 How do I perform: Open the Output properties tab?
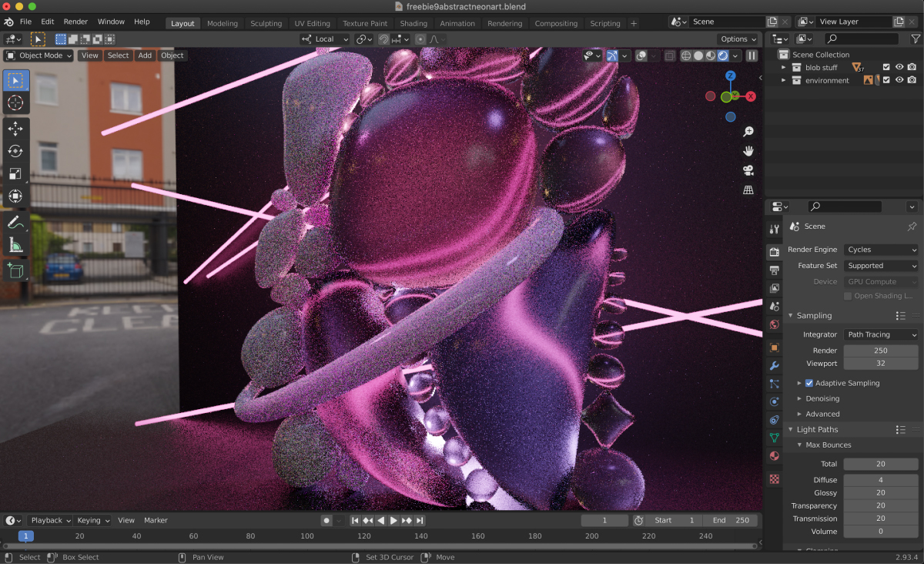[775, 270]
